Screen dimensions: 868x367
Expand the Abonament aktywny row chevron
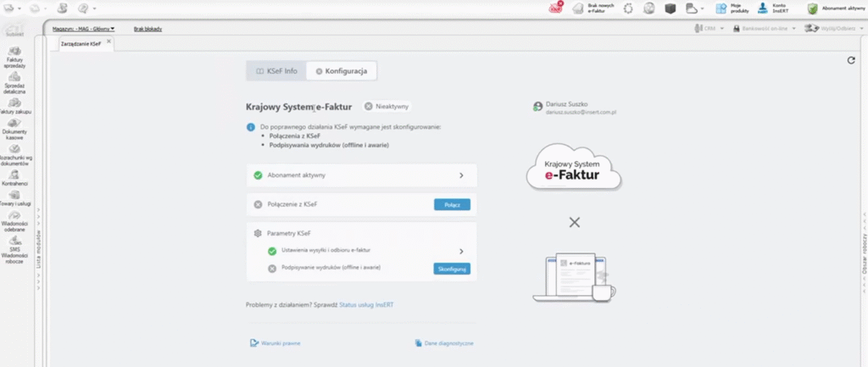(x=461, y=175)
